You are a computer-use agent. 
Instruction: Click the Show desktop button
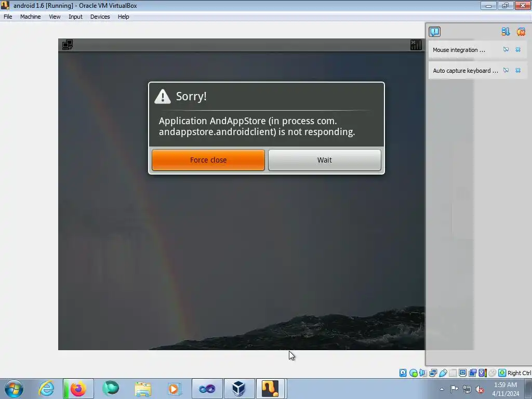point(528,389)
